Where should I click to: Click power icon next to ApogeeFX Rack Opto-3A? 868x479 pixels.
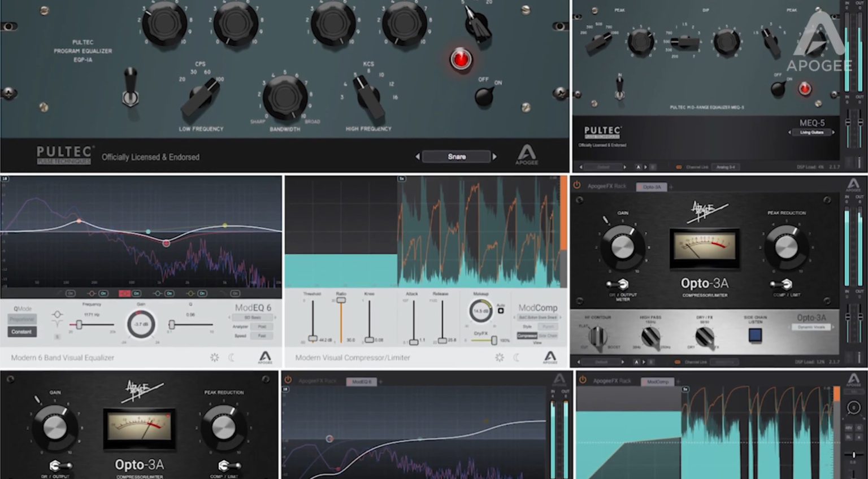coord(577,185)
